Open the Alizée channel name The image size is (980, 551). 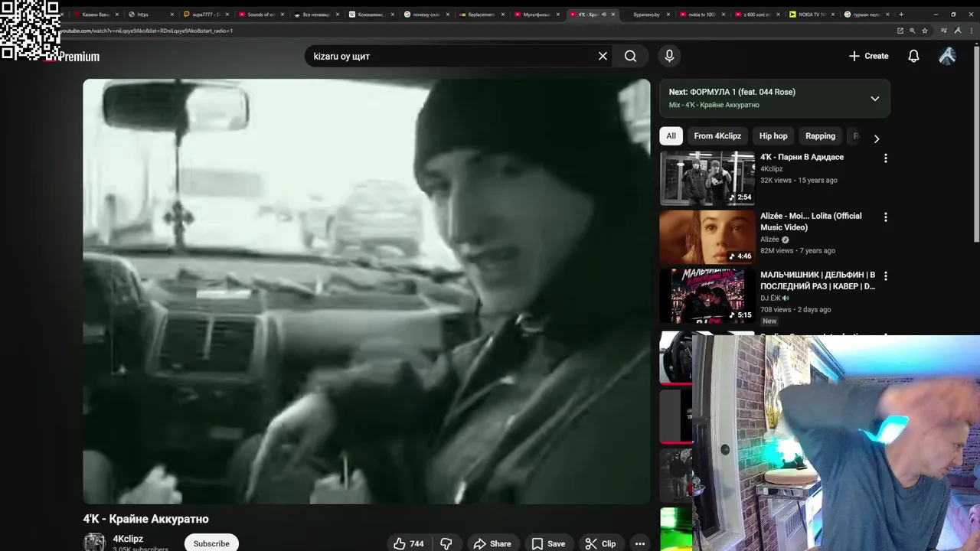pos(769,240)
